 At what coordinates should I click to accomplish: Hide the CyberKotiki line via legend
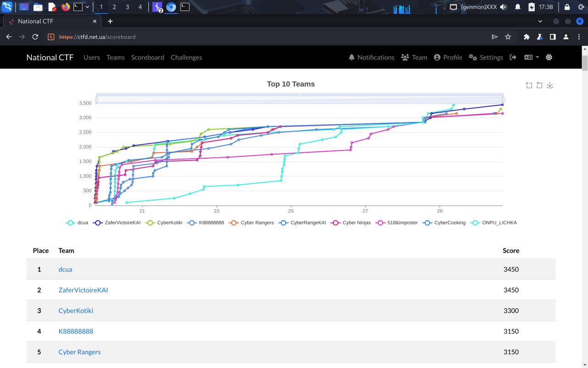pos(164,223)
